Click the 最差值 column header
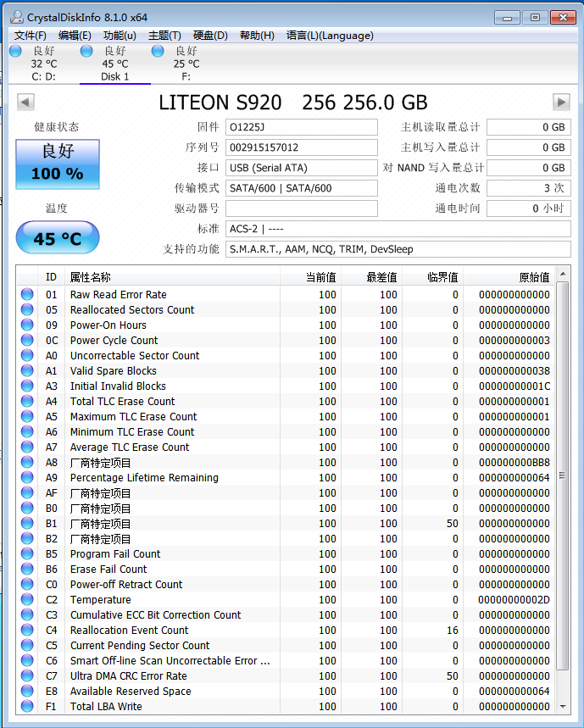The image size is (584, 728). [x=372, y=277]
